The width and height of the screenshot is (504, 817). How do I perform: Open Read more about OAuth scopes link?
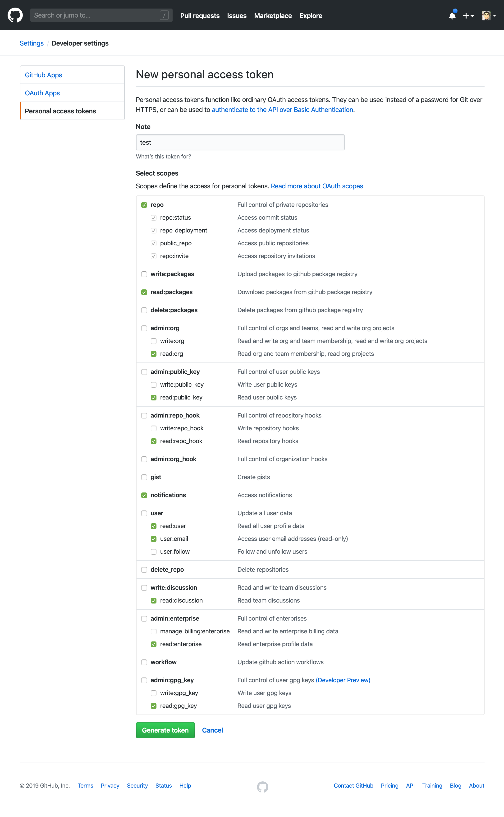(x=317, y=186)
